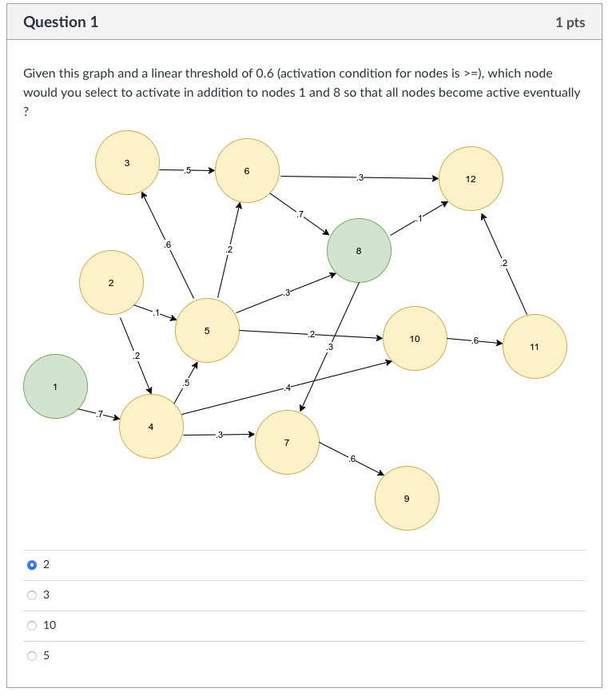Click node 9 in the graph
The height and width of the screenshot is (700, 616).
click(407, 498)
